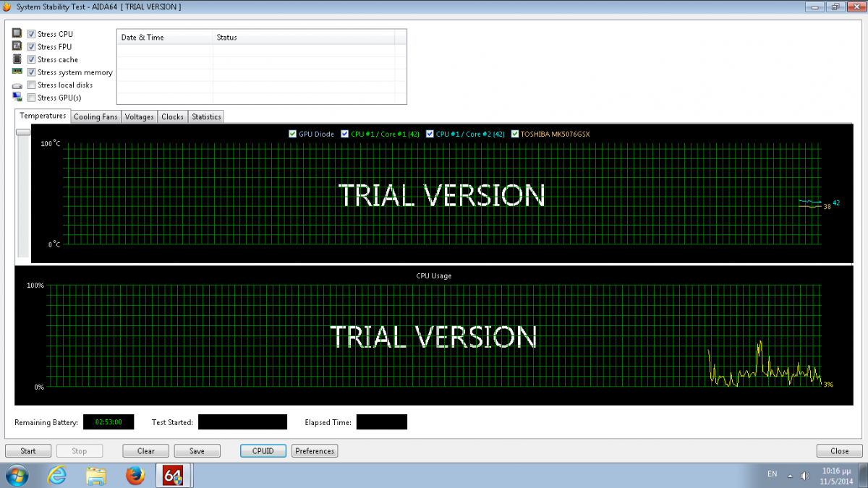This screenshot has width=868, height=488.
Task: Switch to the Cooling Fans tab
Action: tap(95, 116)
